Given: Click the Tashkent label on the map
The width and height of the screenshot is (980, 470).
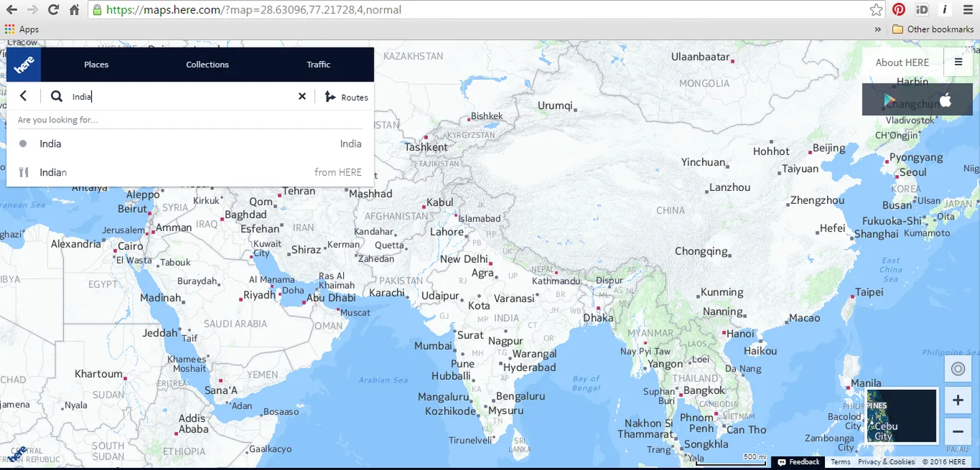Looking at the screenshot, I should [426, 147].
